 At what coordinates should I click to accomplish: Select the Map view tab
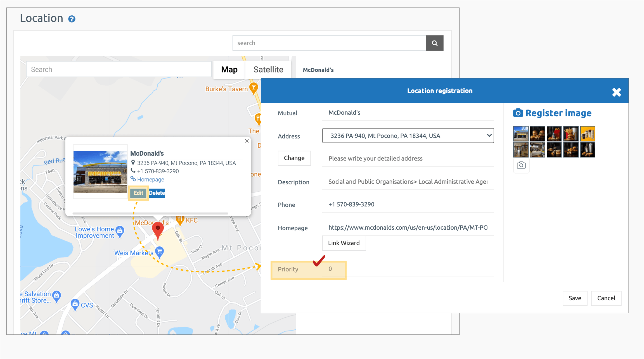229,70
